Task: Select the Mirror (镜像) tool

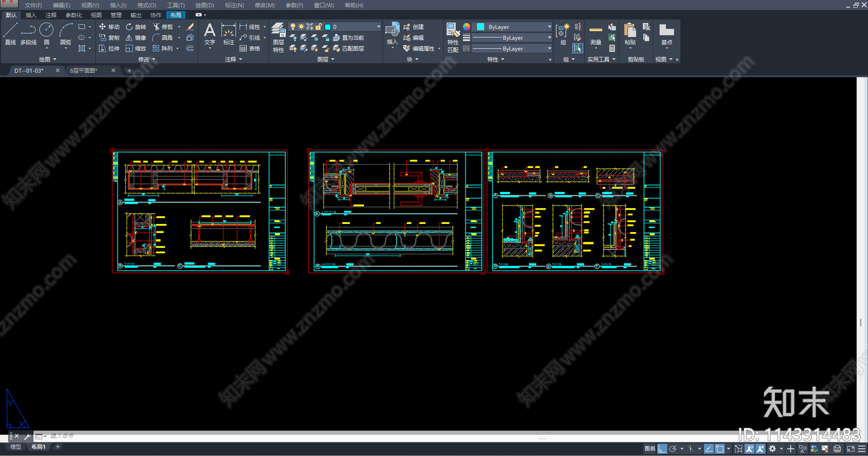Action: [x=136, y=37]
